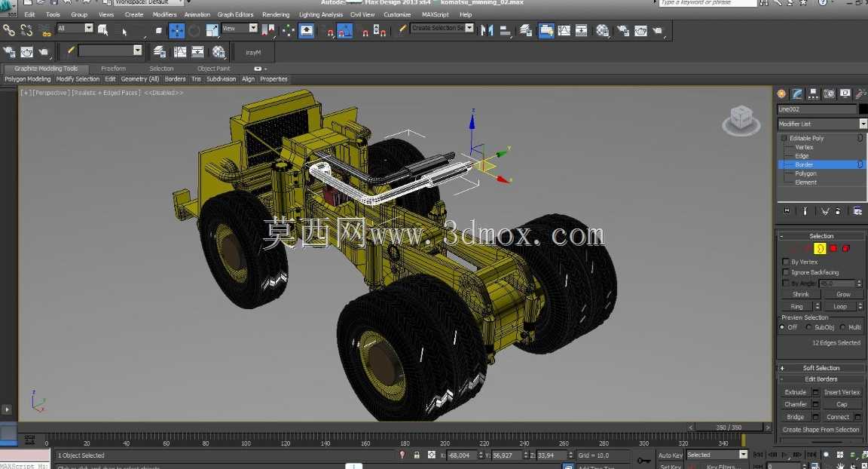Open the Graph Editors menu
868x469 pixels.
[235, 14]
